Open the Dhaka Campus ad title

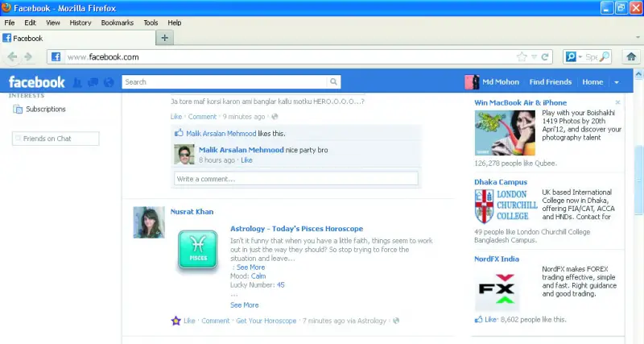(x=501, y=181)
